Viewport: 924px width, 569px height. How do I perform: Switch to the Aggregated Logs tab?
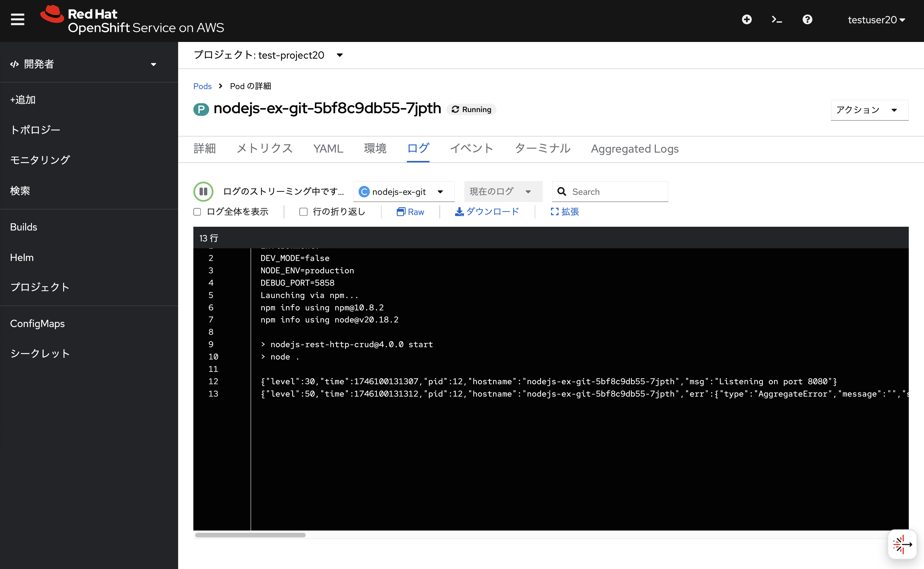635,149
